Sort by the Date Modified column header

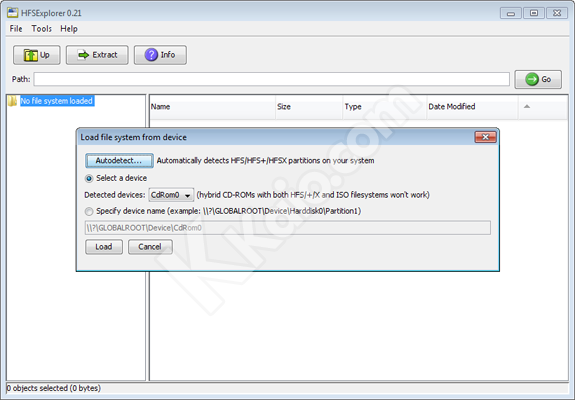[472, 107]
